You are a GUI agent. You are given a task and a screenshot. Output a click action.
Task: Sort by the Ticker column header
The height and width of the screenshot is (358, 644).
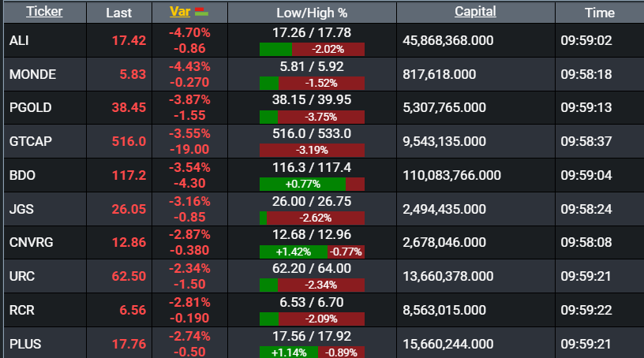44,12
